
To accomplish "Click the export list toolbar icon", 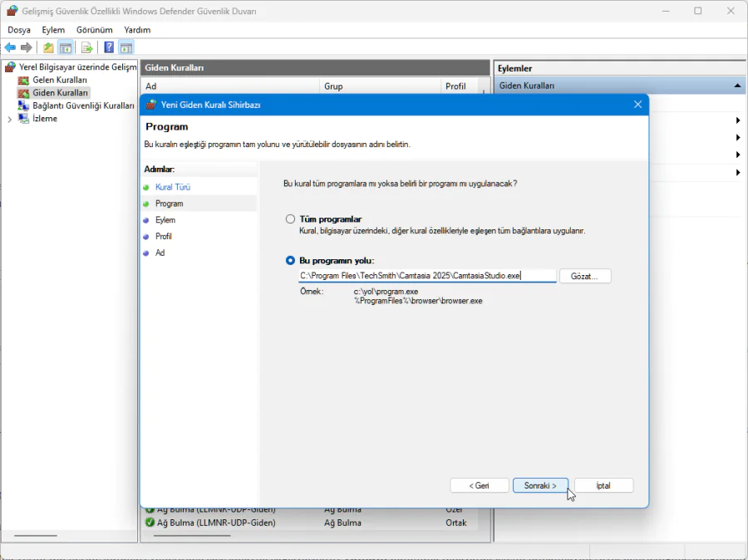I will (86, 47).
